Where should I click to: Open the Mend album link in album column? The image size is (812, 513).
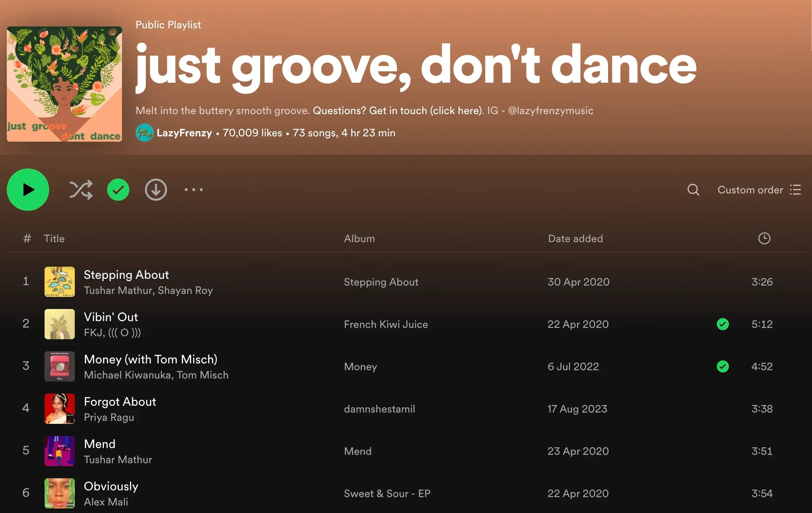[358, 451]
